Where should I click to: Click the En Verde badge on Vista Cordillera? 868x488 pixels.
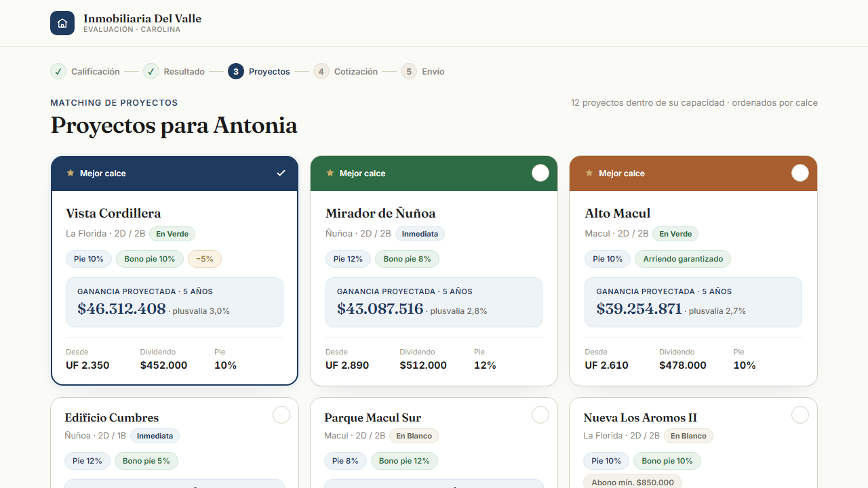pyautogui.click(x=172, y=234)
